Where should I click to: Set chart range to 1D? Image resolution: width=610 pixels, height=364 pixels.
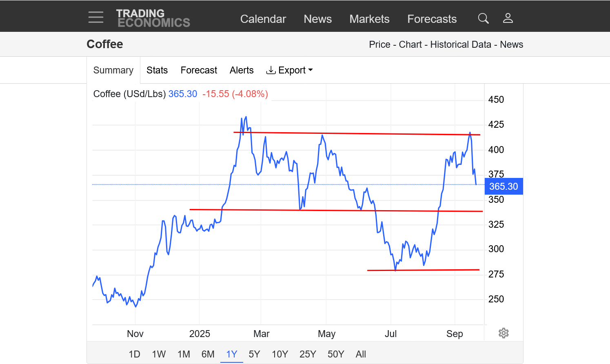tap(134, 354)
